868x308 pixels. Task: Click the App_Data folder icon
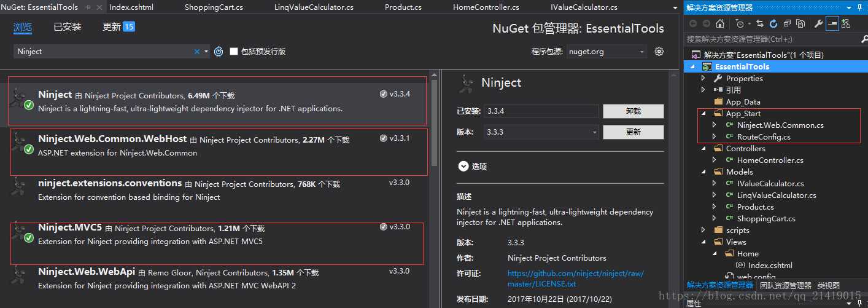(x=718, y=101)
